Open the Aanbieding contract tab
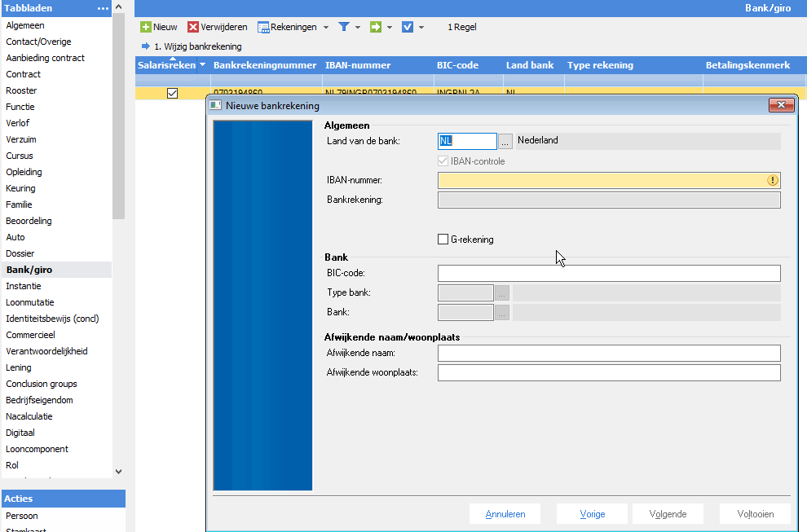 coord(46,58)
